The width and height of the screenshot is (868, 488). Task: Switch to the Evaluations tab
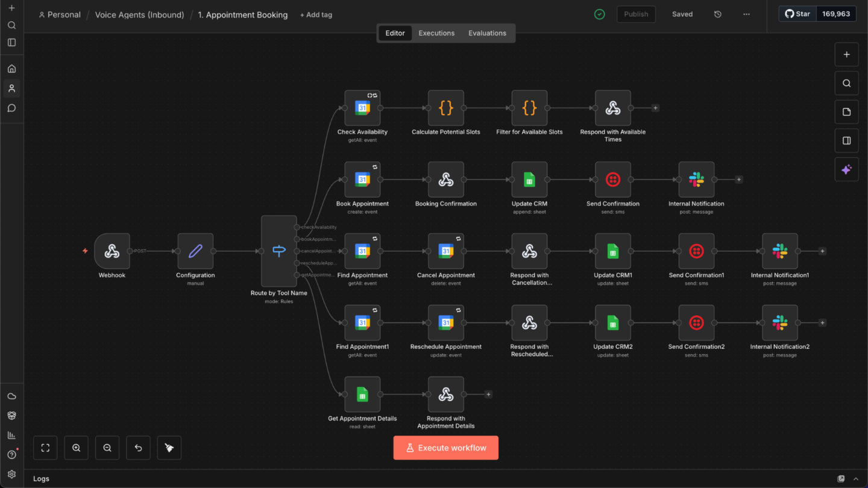487,33
